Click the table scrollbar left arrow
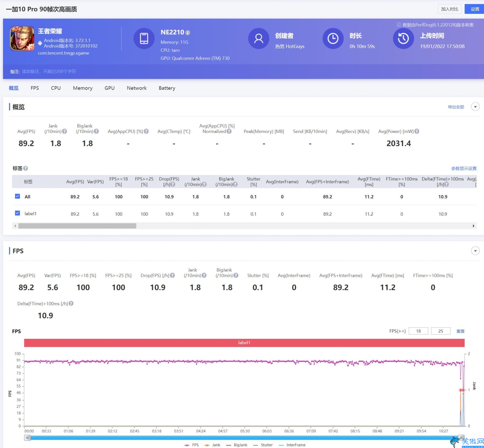The width and height of the screenshot is (484, 448). click(15, 226)
